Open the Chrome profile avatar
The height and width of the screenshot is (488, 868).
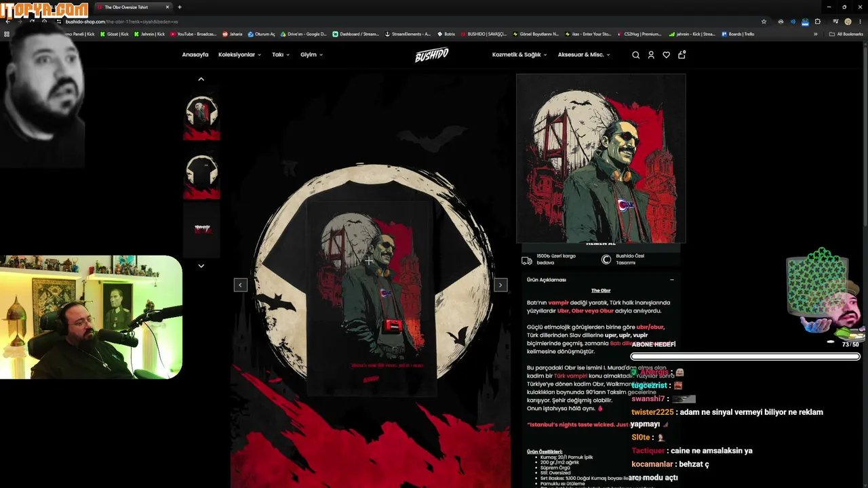[x=848, y=22]
